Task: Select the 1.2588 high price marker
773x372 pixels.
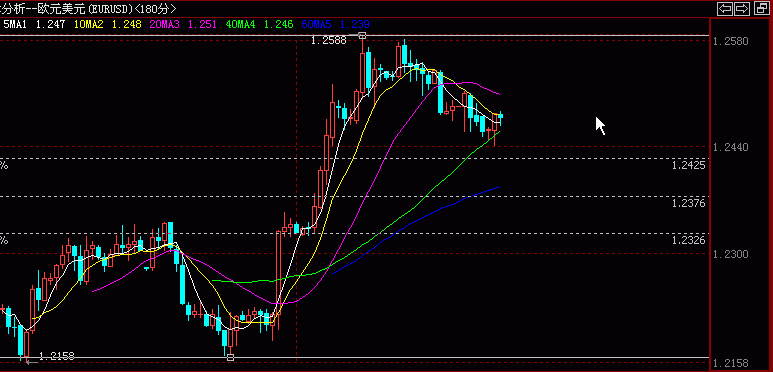Action: tap(362, 35)
